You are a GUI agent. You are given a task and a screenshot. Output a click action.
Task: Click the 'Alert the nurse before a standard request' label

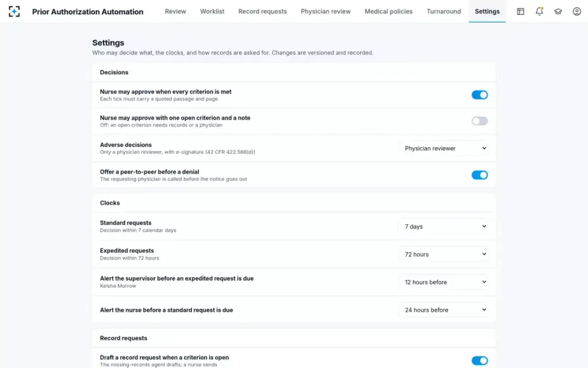[167, 310]
